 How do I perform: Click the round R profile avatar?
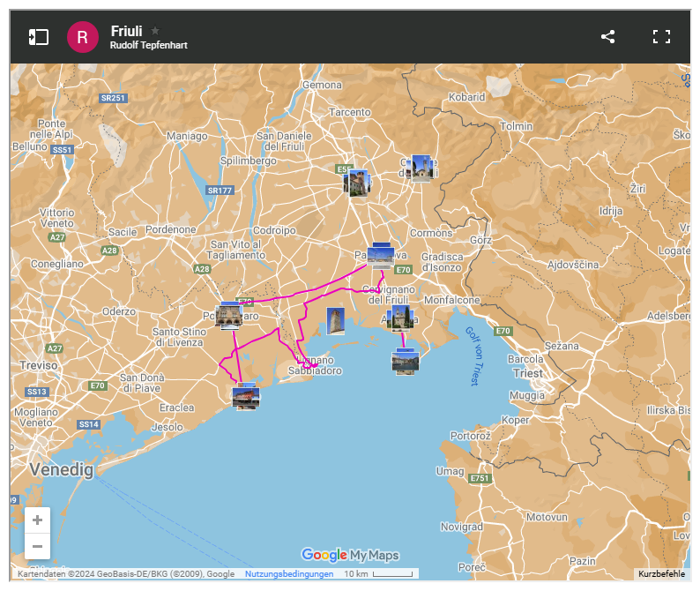click(x=82, y=37)
